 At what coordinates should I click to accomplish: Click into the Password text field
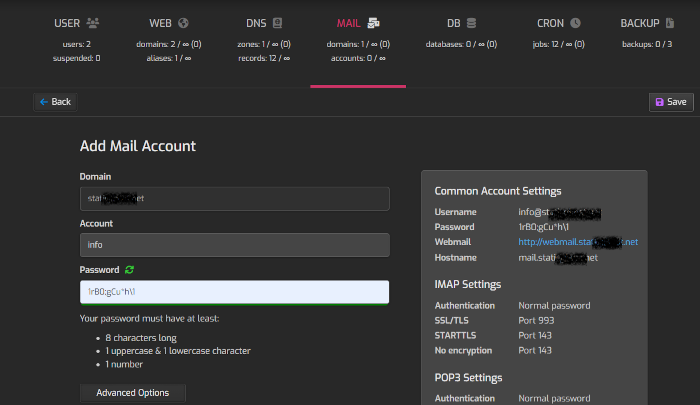coord(234,291)
